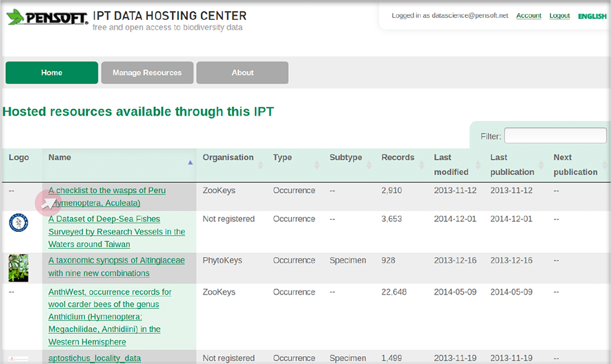Sort by Next publication column arrows

604,165
